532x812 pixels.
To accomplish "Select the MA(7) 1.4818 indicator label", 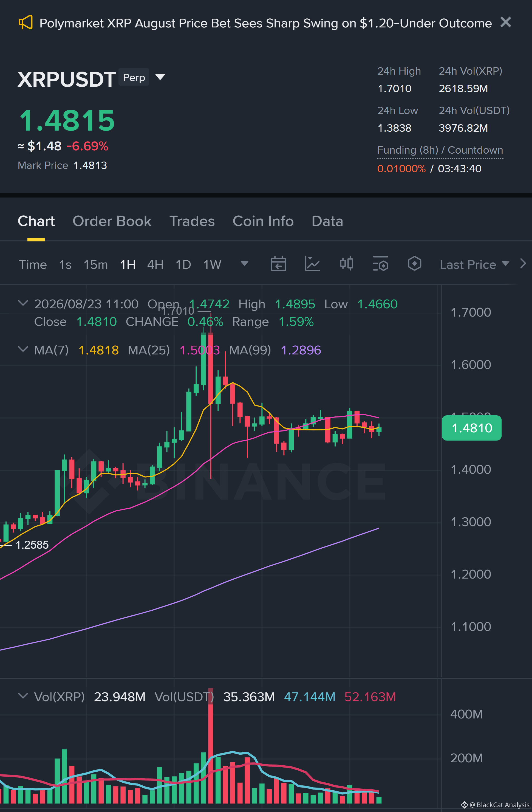I will coord(77,350).
